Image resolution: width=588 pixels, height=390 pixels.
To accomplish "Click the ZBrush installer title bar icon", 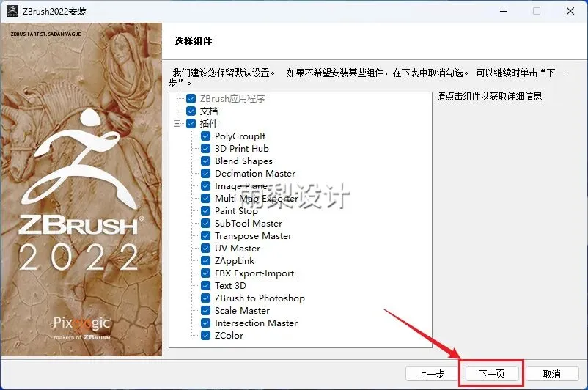I will click(x=12, y=11).
